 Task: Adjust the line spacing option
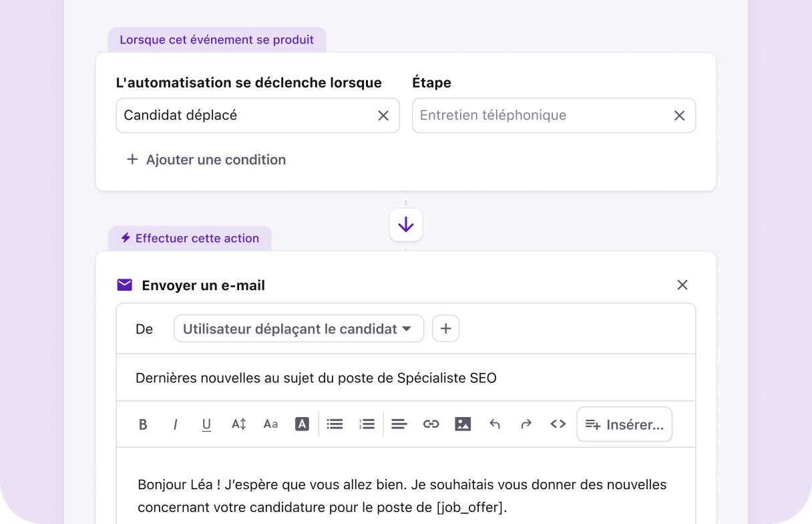click(238, 424)
